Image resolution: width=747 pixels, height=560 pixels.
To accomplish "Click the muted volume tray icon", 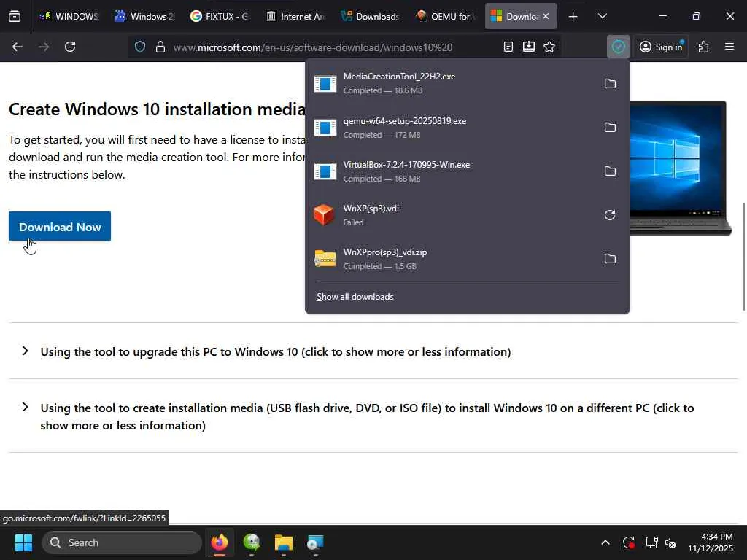I will pos(670,542).
